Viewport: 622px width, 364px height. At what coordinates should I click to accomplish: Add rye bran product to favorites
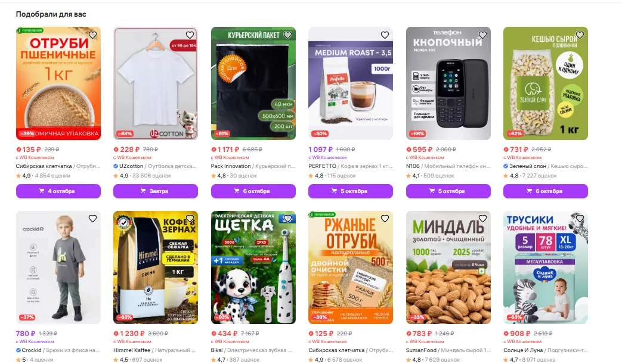[x=385, y=219]
